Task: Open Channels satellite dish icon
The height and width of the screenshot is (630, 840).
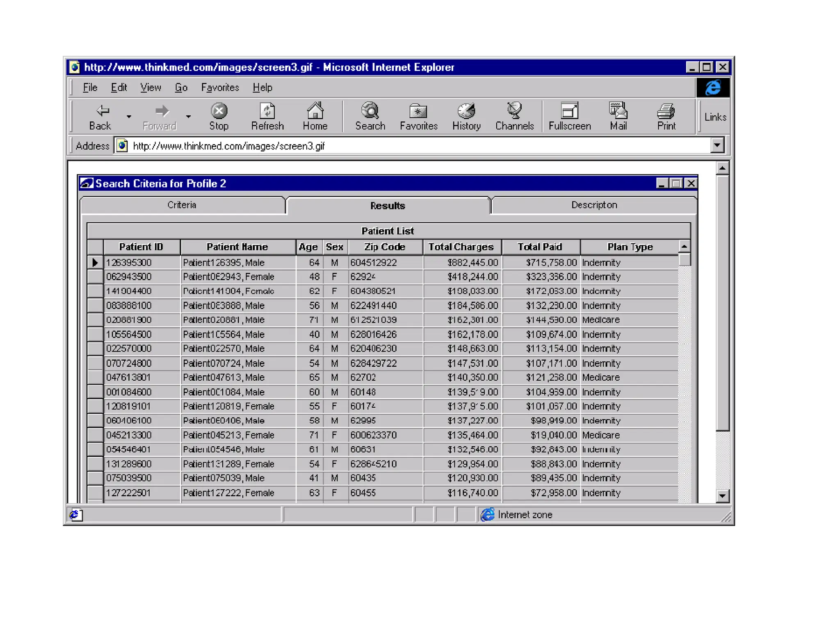Action: [514, 111]
